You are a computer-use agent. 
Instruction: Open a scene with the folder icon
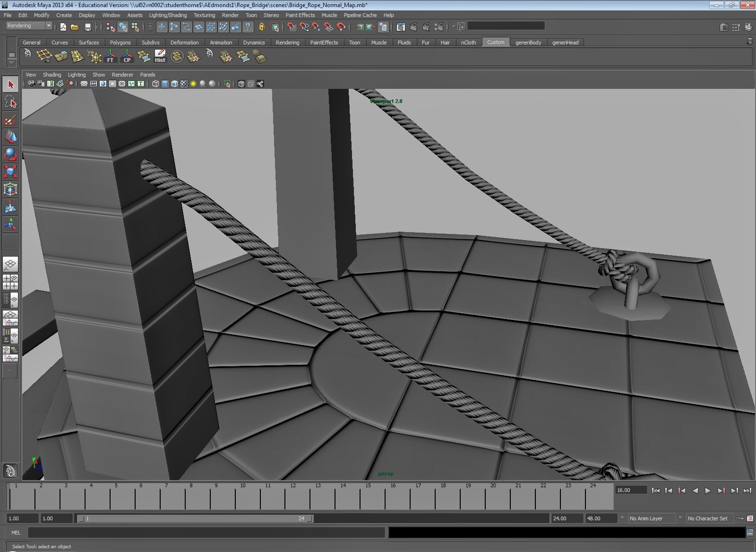point(75,27)
